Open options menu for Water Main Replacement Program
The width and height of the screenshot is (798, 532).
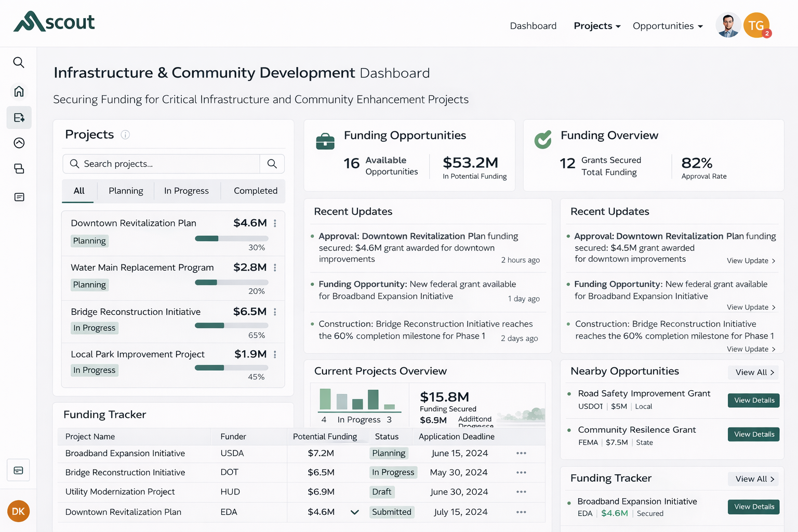click(x=275, y=268)
